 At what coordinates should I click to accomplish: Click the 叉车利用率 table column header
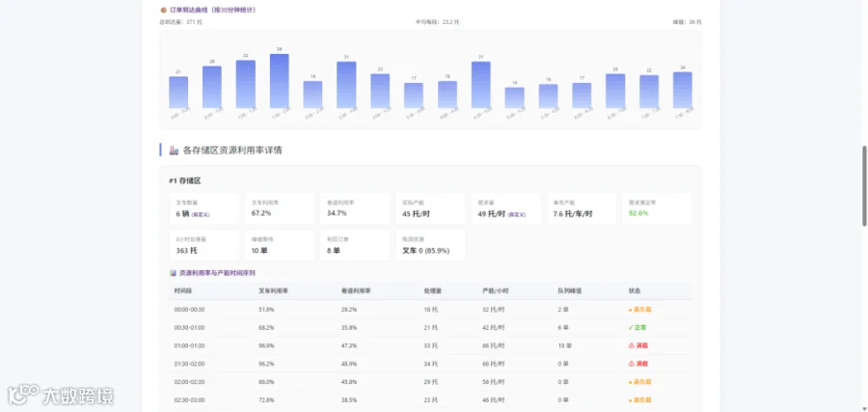(x=273, y=290)
